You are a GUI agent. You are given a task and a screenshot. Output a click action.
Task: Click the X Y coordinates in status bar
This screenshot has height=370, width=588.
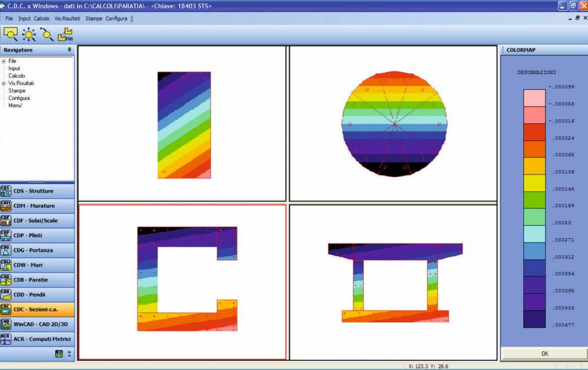pyautogui.click(x=428, y=366)
